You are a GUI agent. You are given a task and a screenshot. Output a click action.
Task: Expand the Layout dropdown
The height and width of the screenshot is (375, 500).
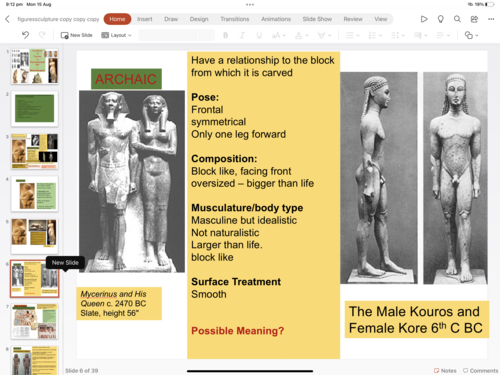point(116,35)
